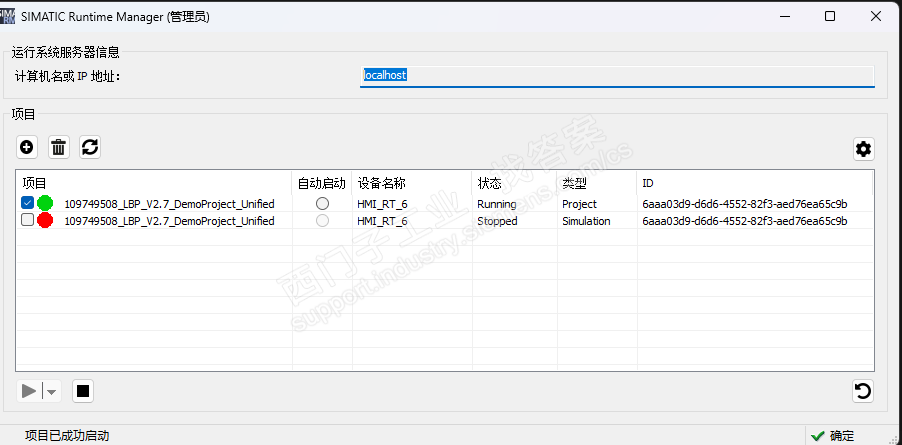Click the Project type cell

pos(579,204)
